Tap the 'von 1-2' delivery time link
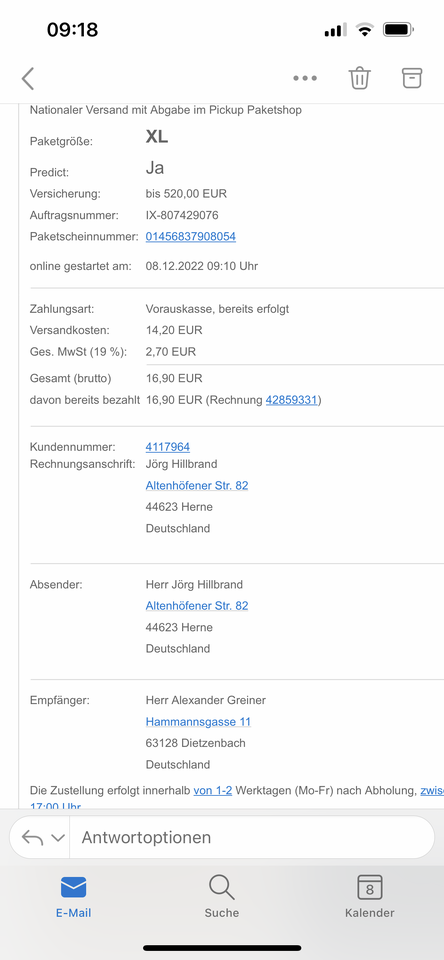 [x=213, y=790]
